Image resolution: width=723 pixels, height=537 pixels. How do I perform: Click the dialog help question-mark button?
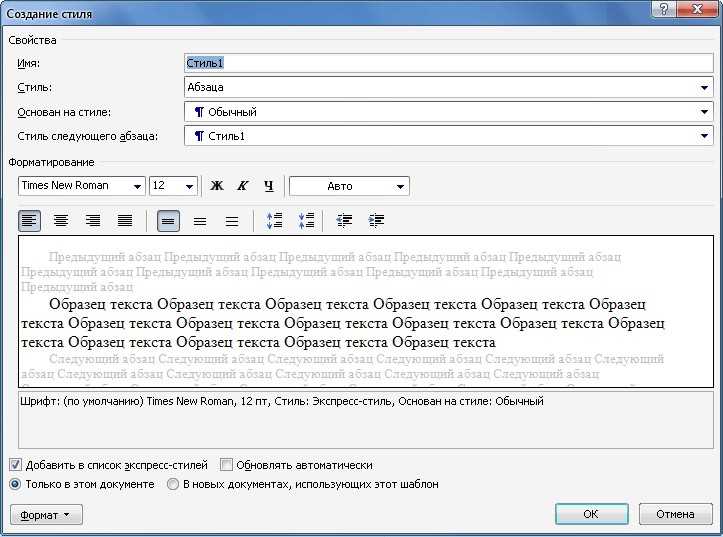pos(664,8)
